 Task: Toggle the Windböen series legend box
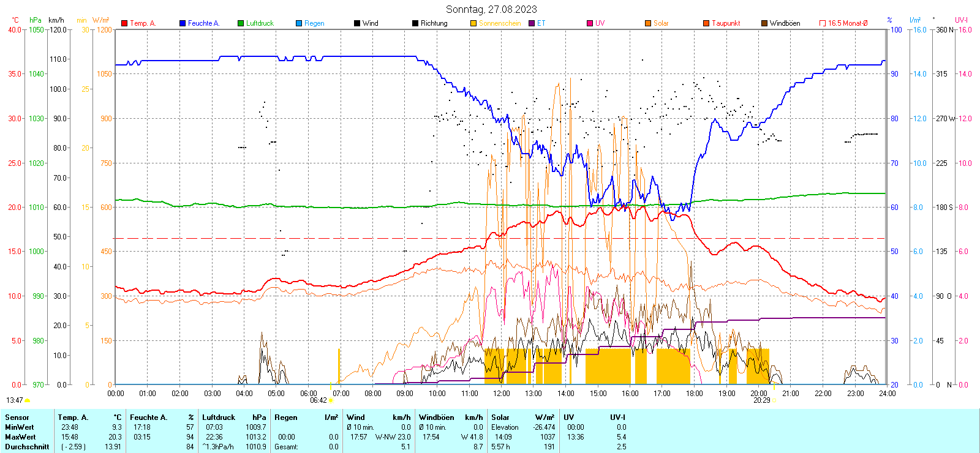764,23
